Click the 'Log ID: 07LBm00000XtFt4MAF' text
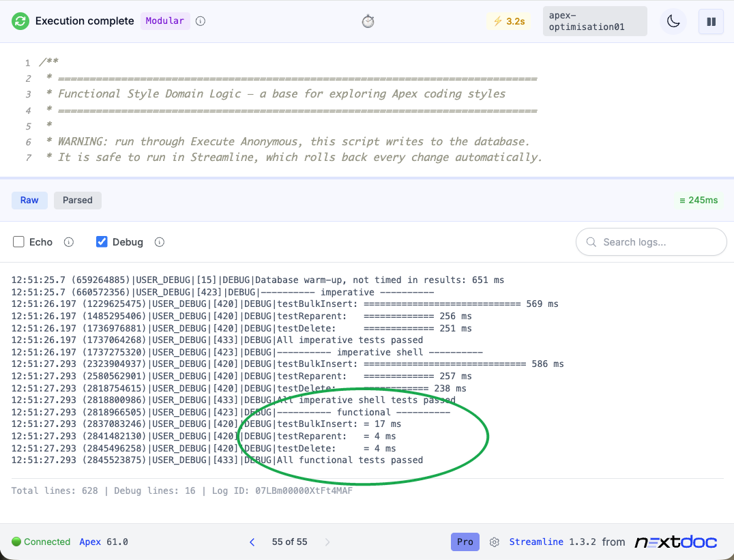The height and width of the screenshot is (560, 734). click(x=282, y=490)
